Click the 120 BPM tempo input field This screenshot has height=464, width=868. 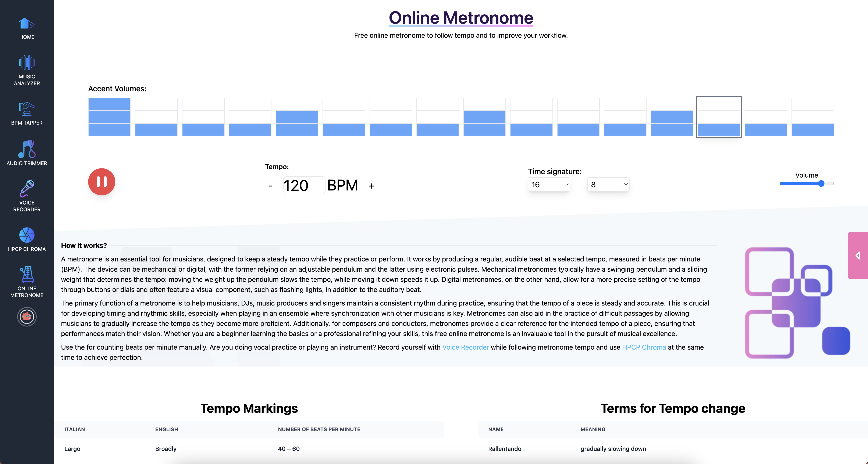click(x=303, y=185)
